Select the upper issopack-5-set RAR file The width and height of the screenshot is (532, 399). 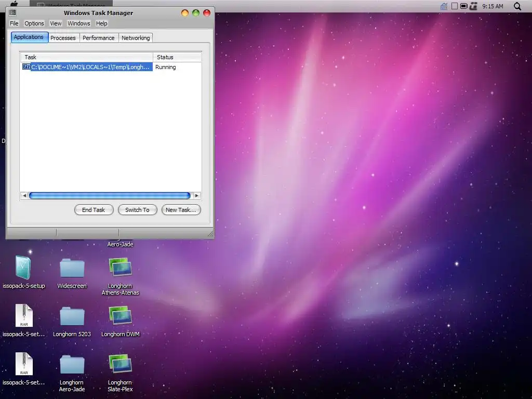24,315
